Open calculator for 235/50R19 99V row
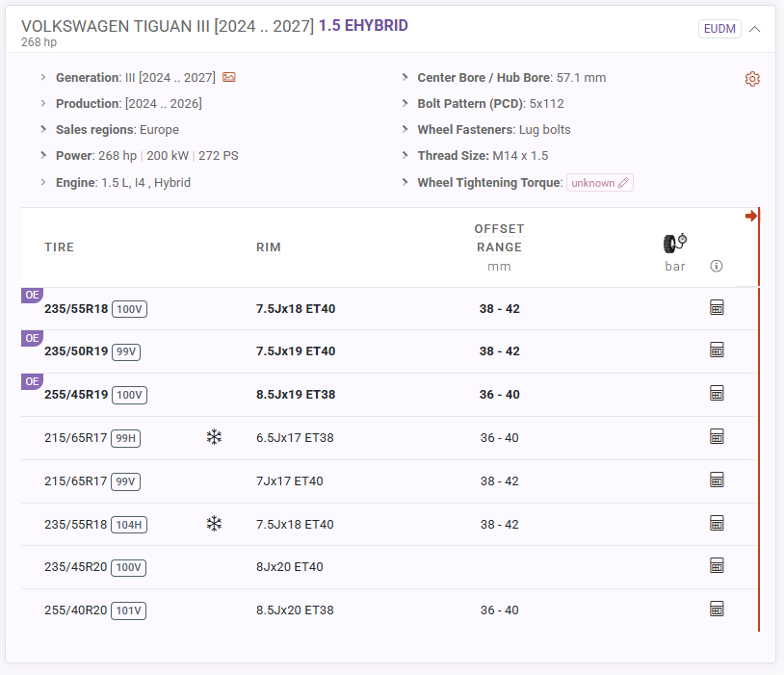784x675 pixels. click(x=717, y=350)
